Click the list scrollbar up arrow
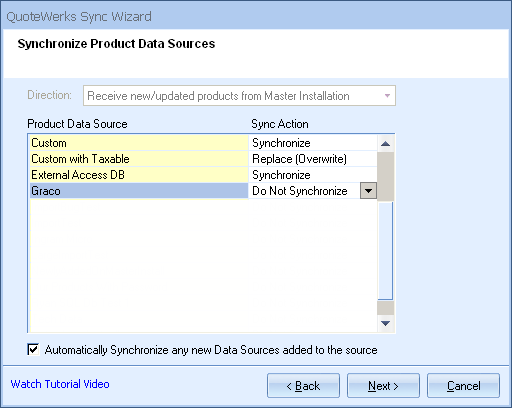Screen dimensions: 512x408 (x=386, y=144)
